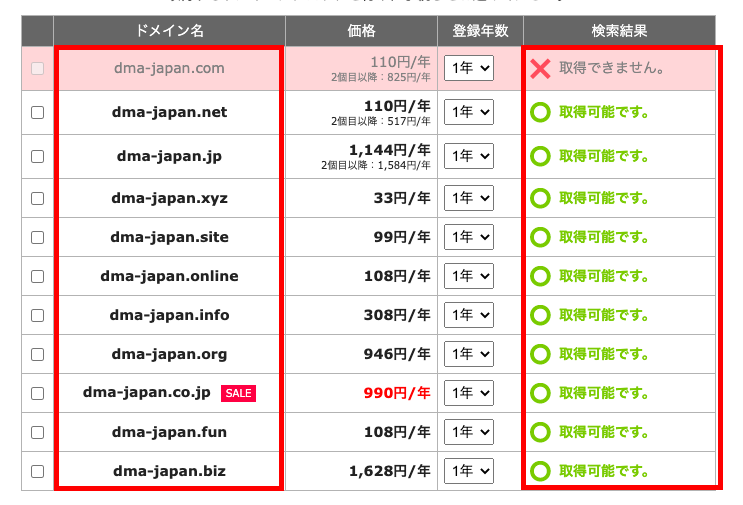Click the ドメイン名 column header
This screenshot has height=505, width=743.
[169, 31]
